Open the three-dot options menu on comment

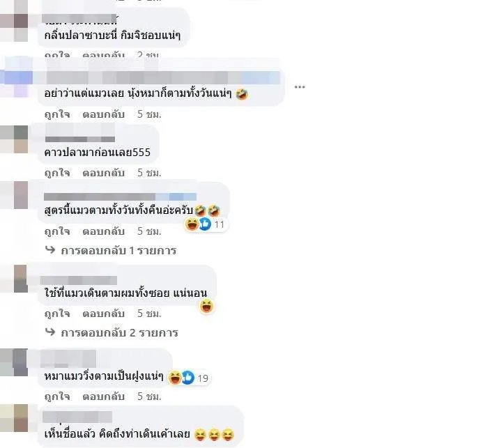(x=300, y=87)
